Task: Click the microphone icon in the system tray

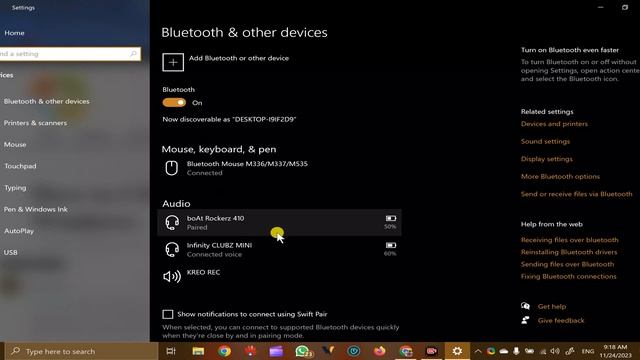Action: (516, 351)
